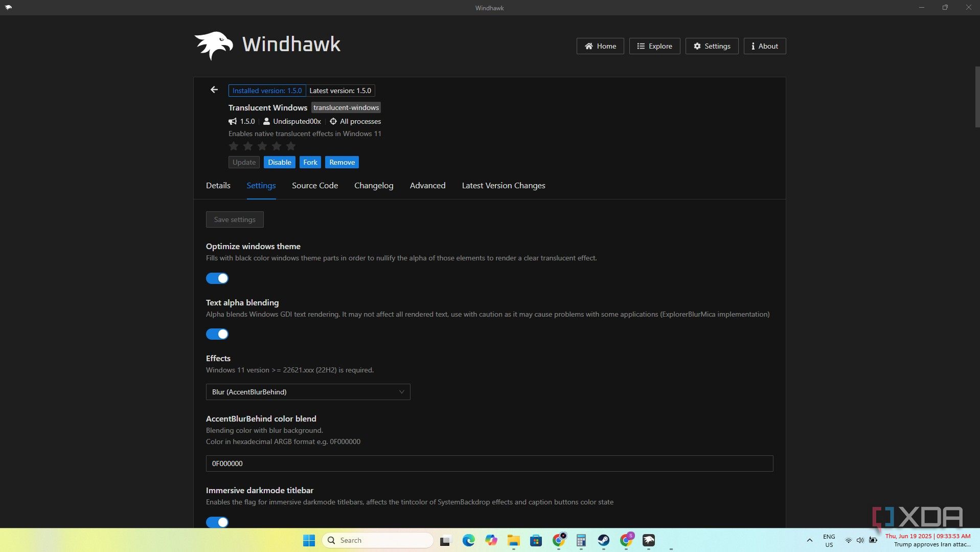
Task: Toggle Immersive darkmode titlebar switch
Action: point(217,522)
